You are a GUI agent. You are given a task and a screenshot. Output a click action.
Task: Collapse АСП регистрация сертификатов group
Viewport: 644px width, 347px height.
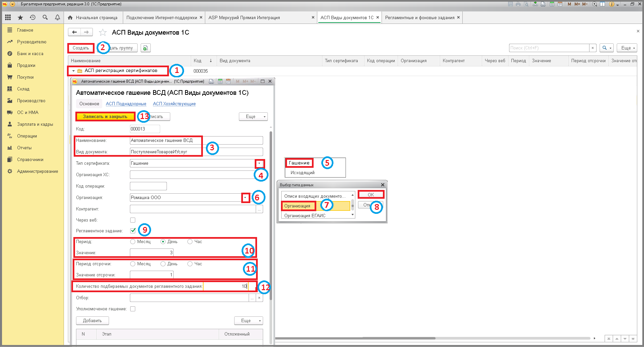pos(73,71)
